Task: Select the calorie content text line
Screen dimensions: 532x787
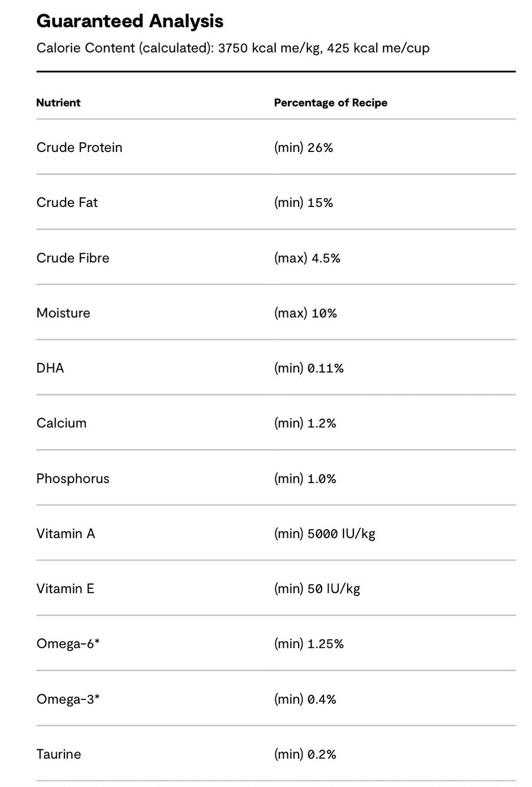Action: (233, 48)
